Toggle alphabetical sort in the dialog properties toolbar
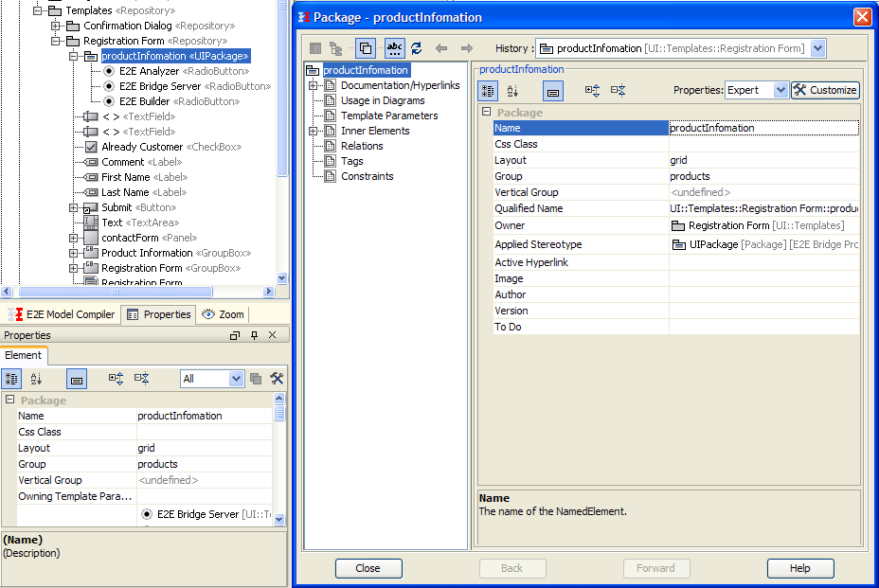879x588 pixels. point(512,91)
